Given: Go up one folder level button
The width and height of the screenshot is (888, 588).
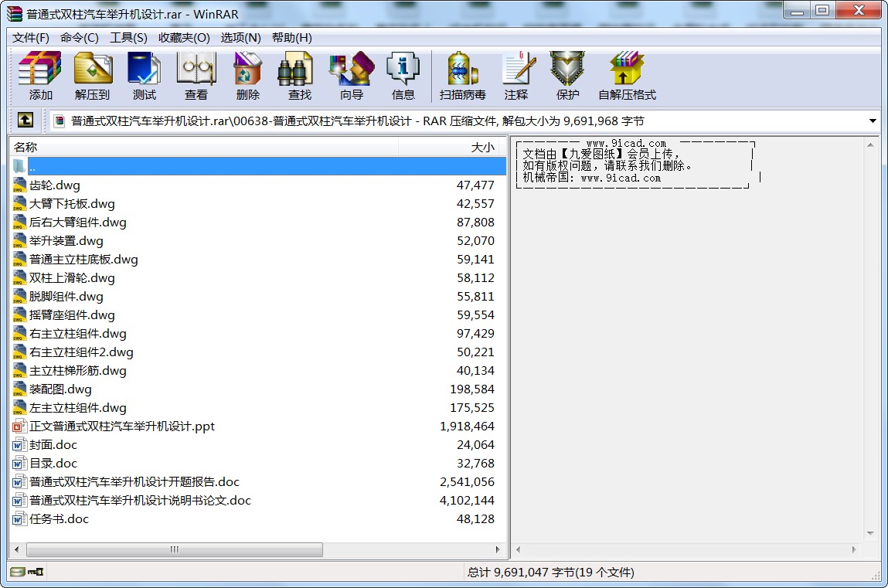Looking at the screenshot, I should pos(26,121).
